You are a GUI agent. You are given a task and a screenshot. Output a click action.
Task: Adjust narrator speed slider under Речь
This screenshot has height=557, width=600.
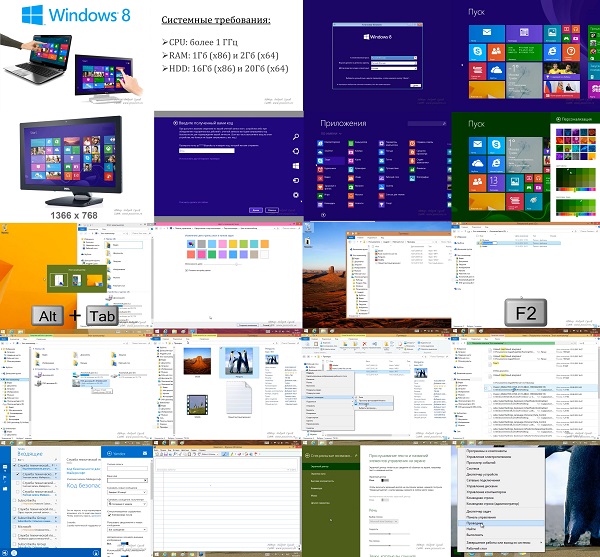(389, 534)
